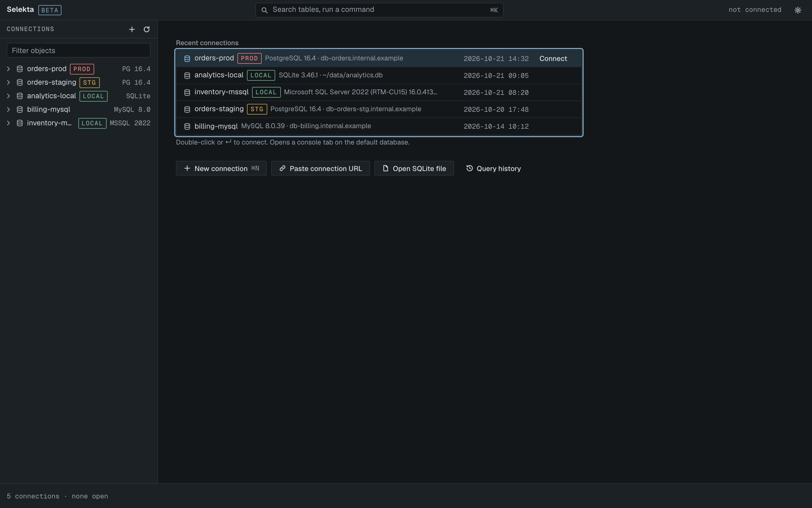
Task: Click the MySQL 8.0 label in the sidebar
Action: 132,110
